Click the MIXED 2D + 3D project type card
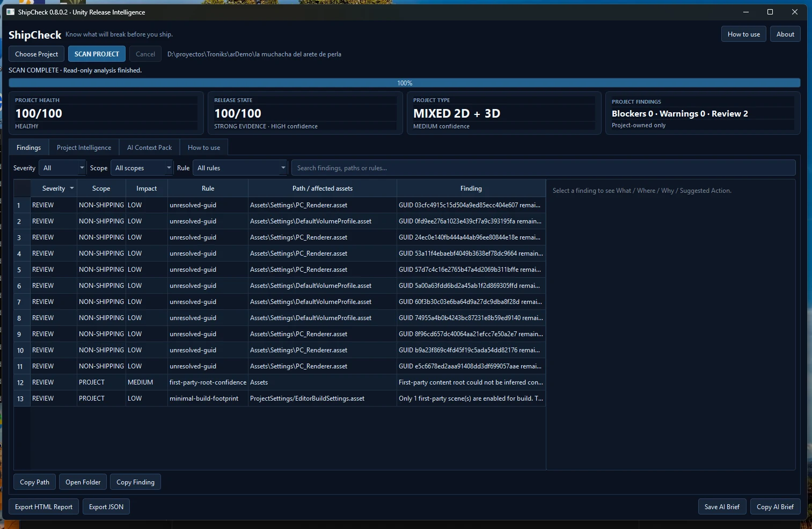Image resolution: width=812 pixels, height=529 pixels. pos(504,113)
